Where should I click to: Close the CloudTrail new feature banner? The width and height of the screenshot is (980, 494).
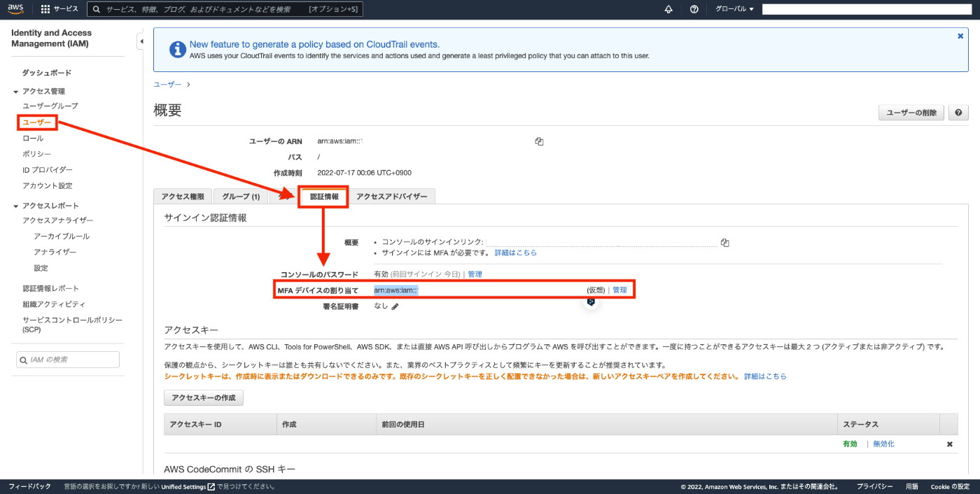pyautogui.click(x=960, y=36)
